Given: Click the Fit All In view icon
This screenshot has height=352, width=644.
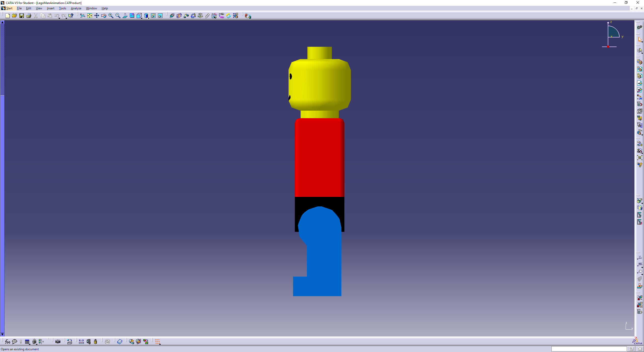Looking at the screenshot, I should click(x=90, y=16).
